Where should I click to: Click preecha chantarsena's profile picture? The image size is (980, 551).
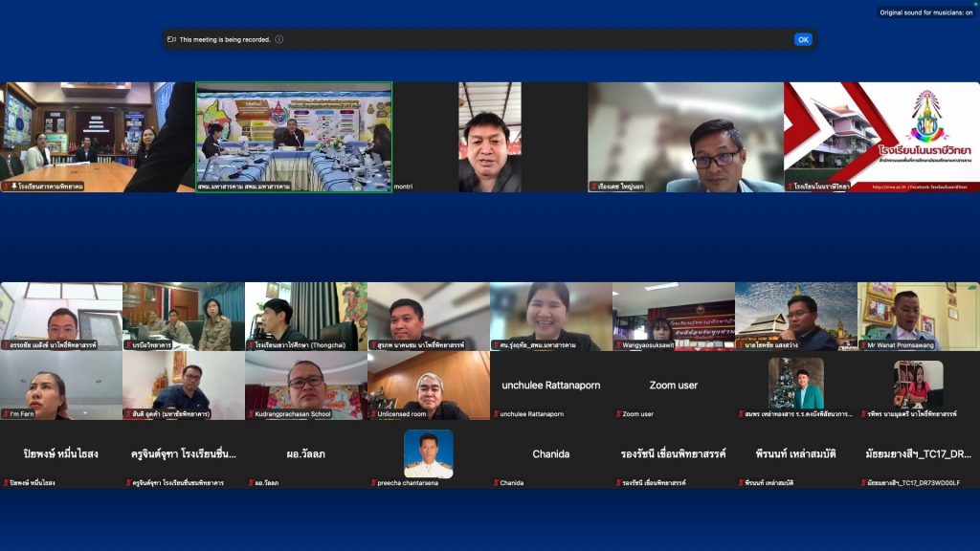(428, 453)
